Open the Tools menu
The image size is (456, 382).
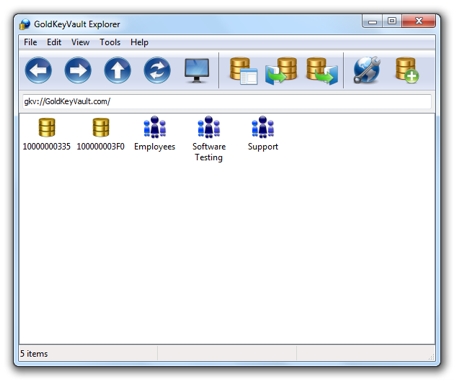(110, 42)
